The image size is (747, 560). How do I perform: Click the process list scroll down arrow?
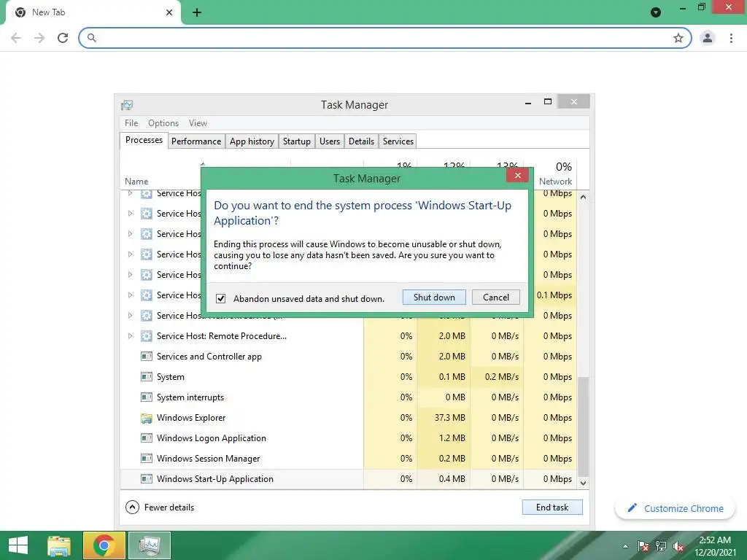tap(583, 483)
